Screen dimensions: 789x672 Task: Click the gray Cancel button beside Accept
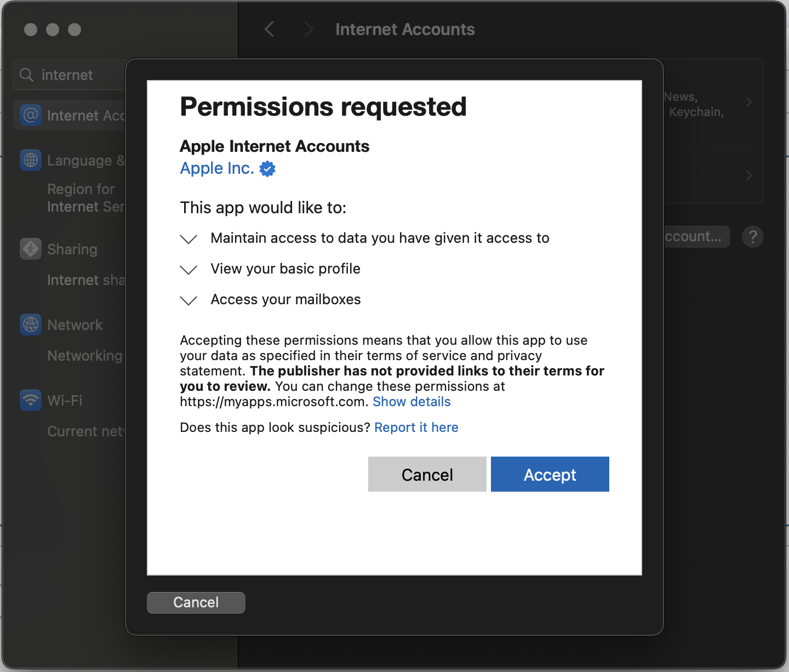click(x=427, y=474)
